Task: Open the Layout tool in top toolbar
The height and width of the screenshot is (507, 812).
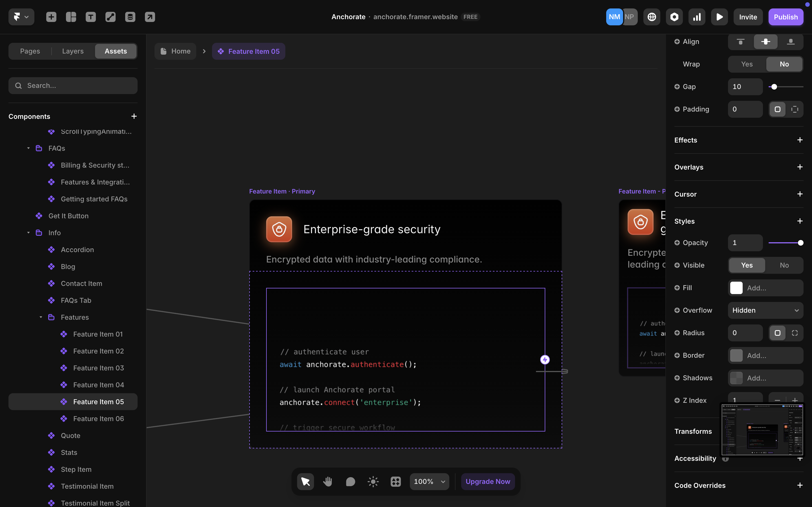Action: pyautogui.click(x=71, y=17)
